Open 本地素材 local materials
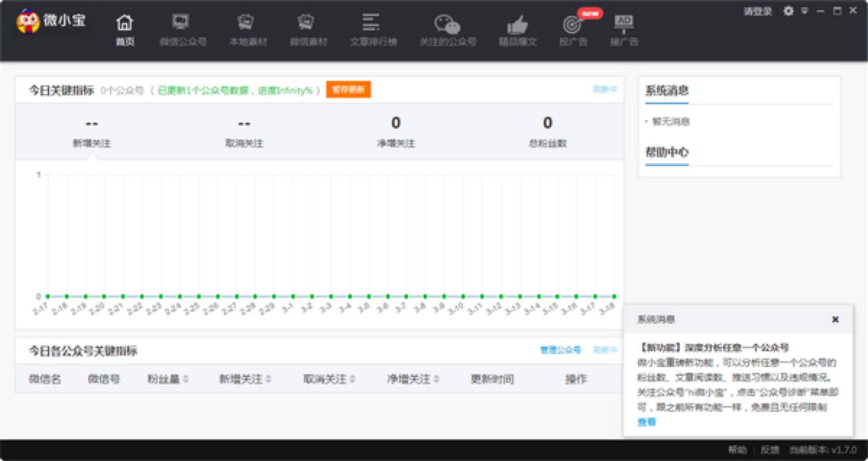This screenshot has height=461, width=868. pos(247,30)
